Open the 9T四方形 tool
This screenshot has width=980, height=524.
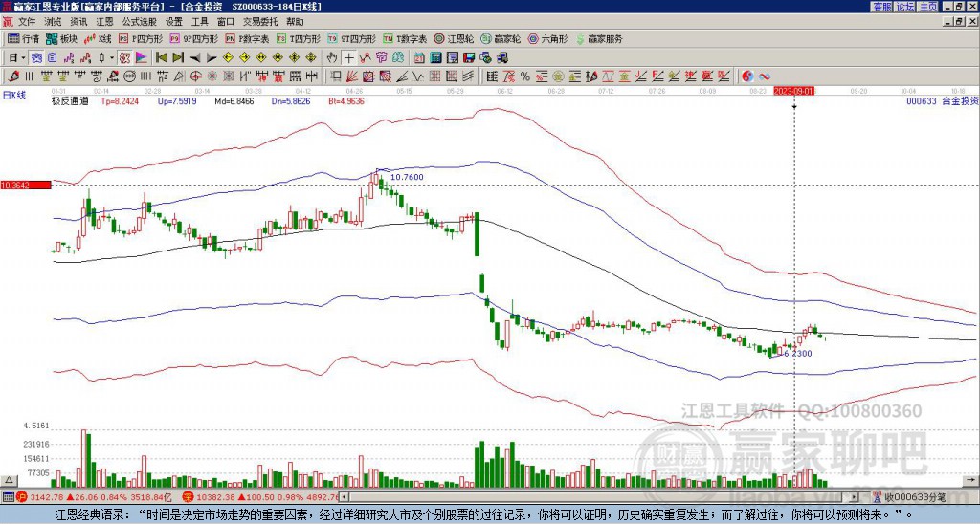point(352,38)
